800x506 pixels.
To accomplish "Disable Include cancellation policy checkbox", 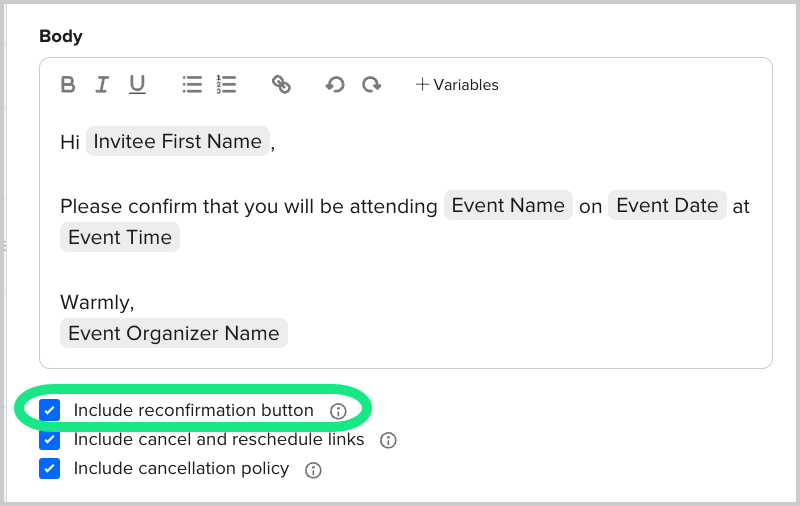I will [50, 469].
